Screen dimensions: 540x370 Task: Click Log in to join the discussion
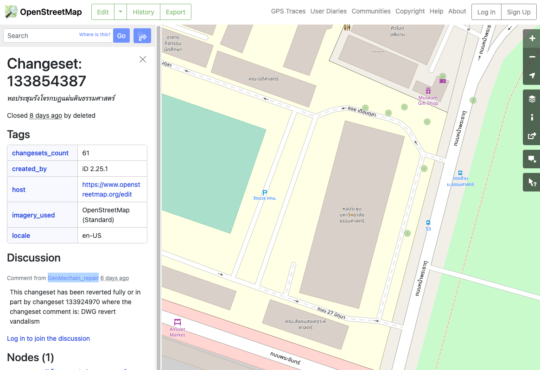point(48,338)
